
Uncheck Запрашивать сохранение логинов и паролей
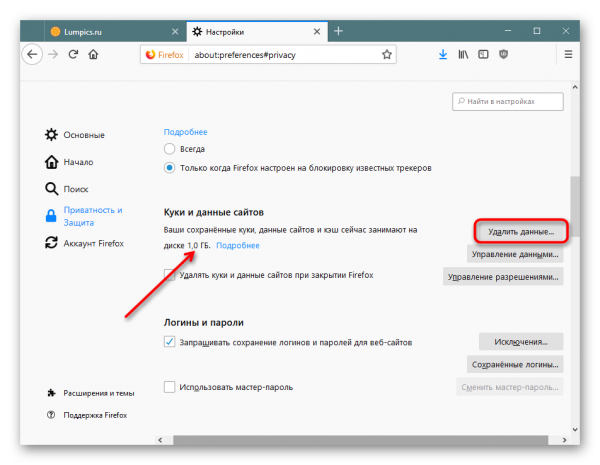170,341
